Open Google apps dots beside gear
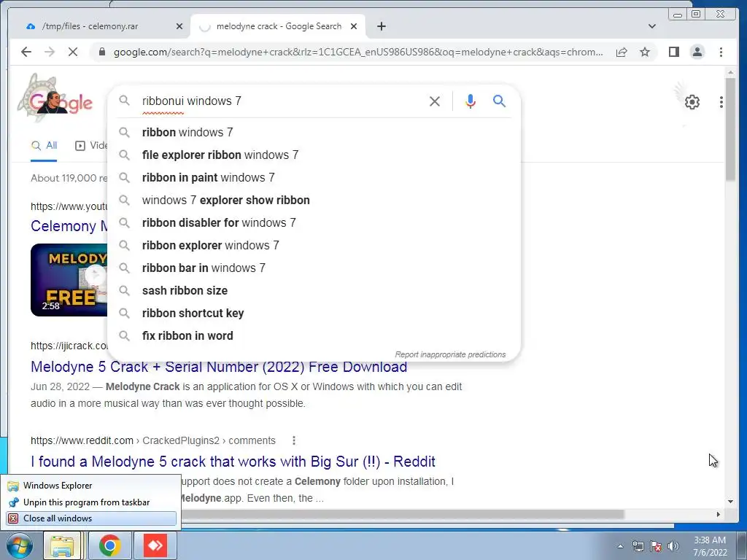Screen dimensions: 747x560 coord(721,102)
